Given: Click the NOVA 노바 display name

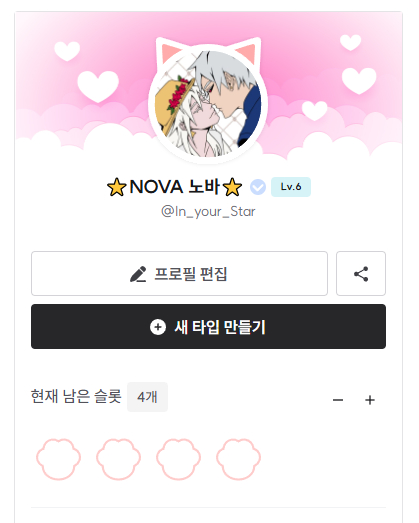Looking at the screenshot, I should [174, 186].
